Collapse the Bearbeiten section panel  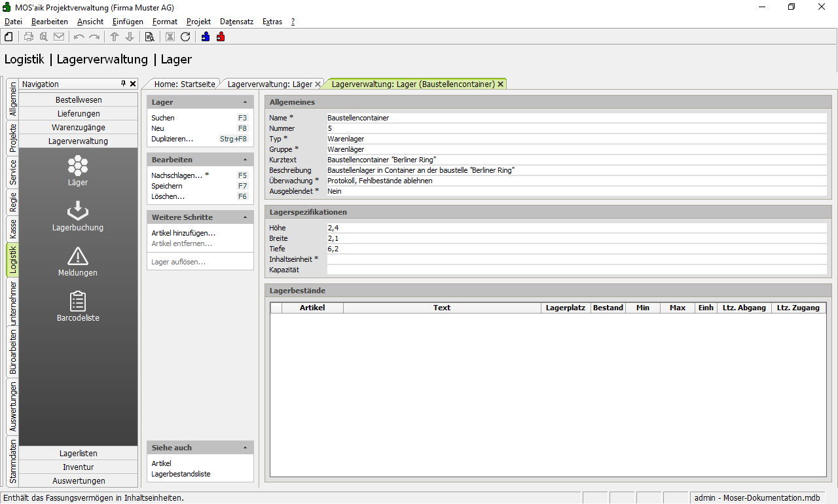click(245, 160)
